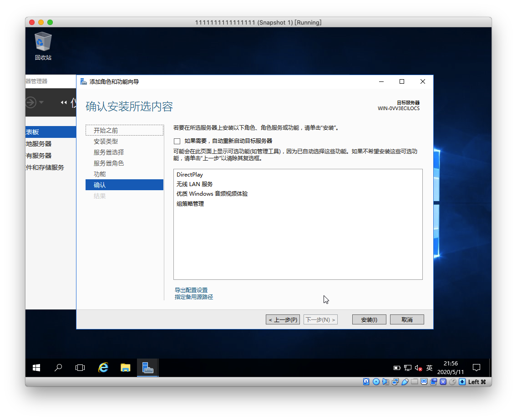Click 指定备用源路径 link
Viewport: 517px width, 420px height.
(x=194, y=297)
